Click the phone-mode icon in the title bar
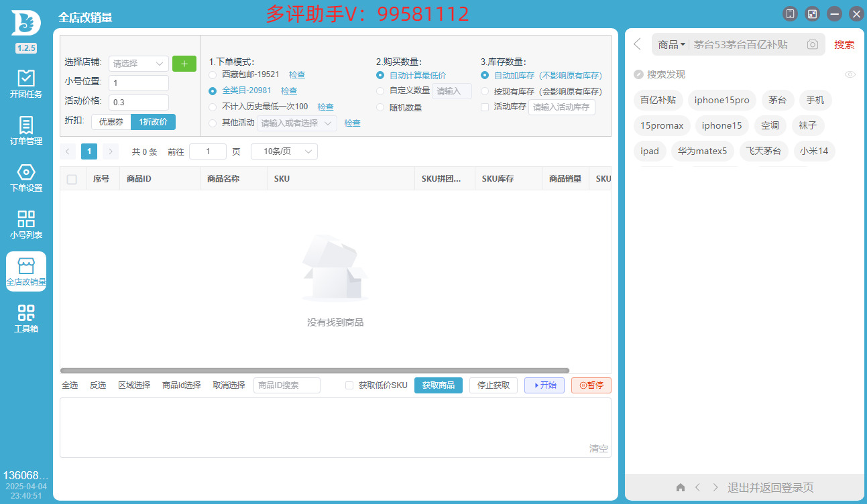 point(791,13)
